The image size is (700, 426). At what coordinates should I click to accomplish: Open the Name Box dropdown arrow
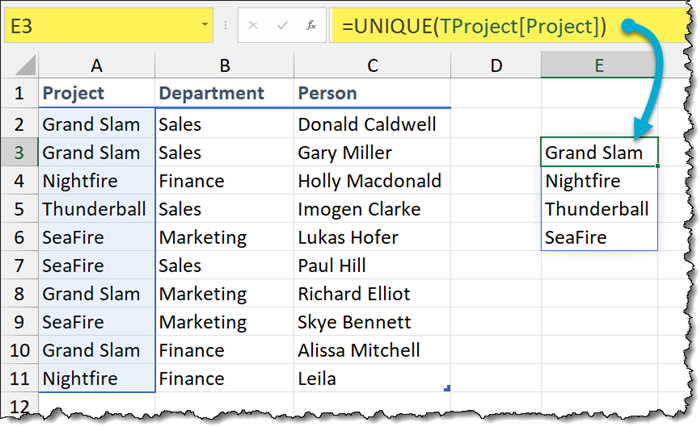[205, 24]
